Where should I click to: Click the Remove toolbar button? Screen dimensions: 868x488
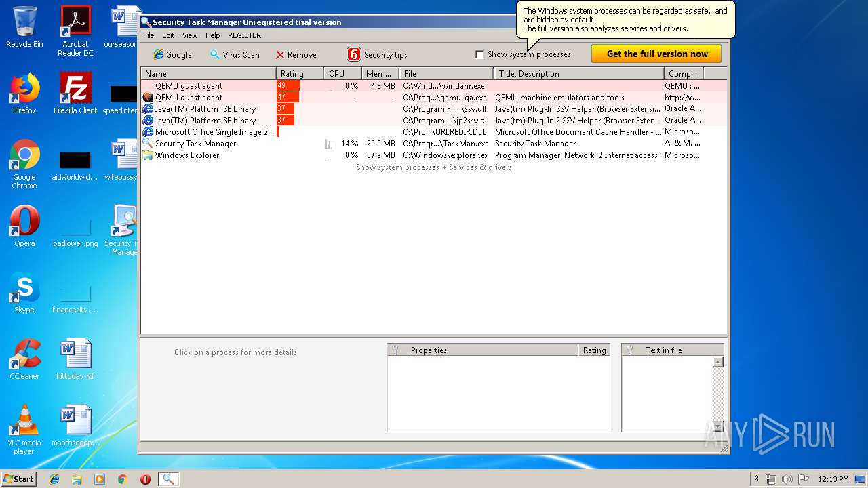click(x=296, y=54)
